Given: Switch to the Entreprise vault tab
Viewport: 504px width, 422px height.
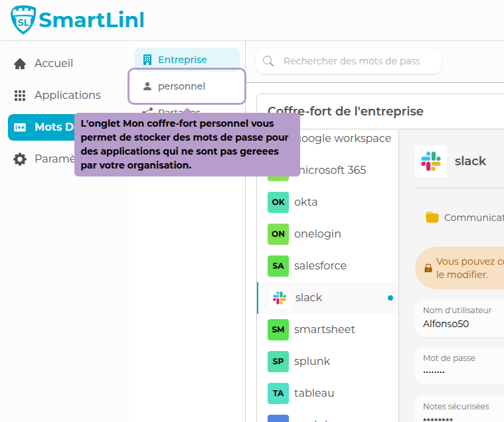Looking at the screenshot, I should coord(186,60).
